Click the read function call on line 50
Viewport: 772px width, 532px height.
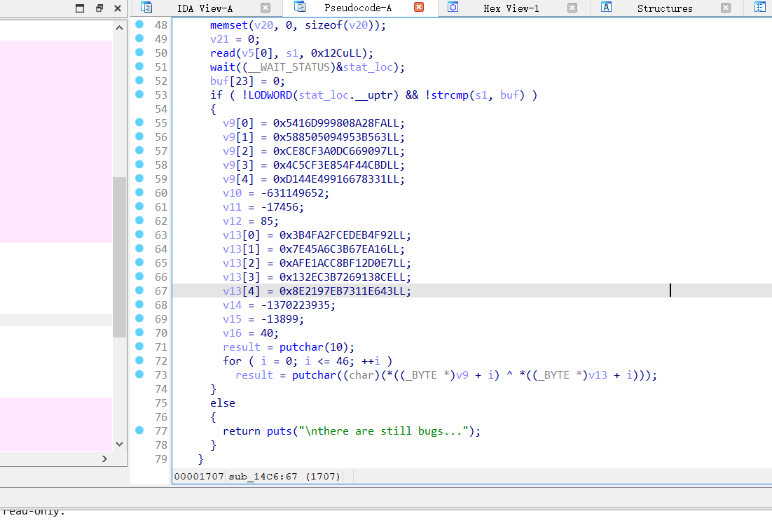coord(223,53)
